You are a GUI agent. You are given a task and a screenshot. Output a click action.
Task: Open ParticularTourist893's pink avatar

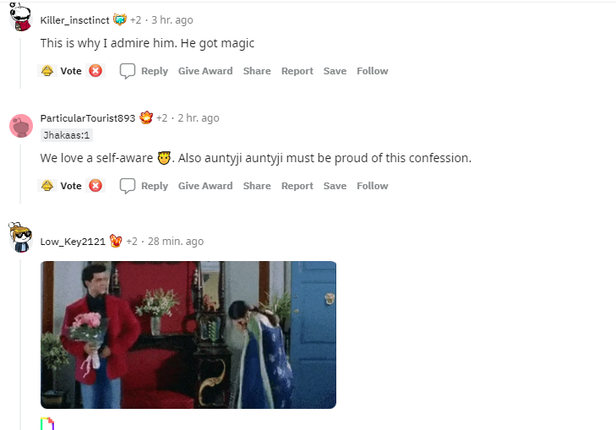coord(21,126)
